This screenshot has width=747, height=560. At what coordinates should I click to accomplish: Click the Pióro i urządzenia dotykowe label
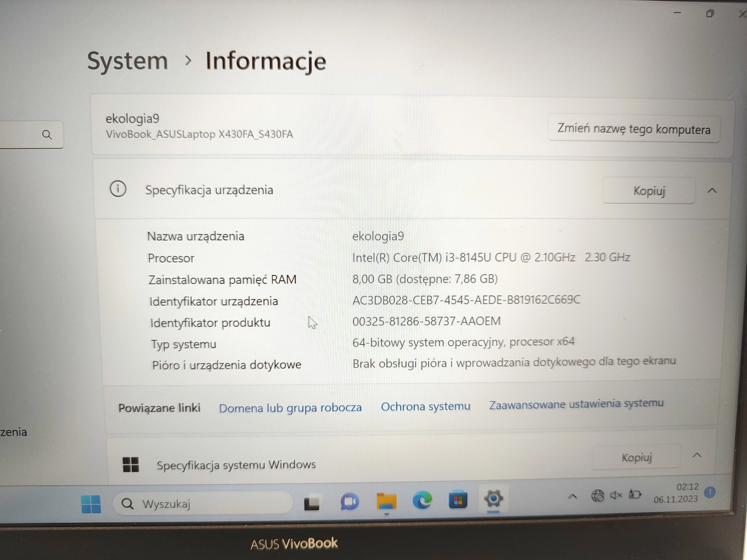click(x=226, y=365)
